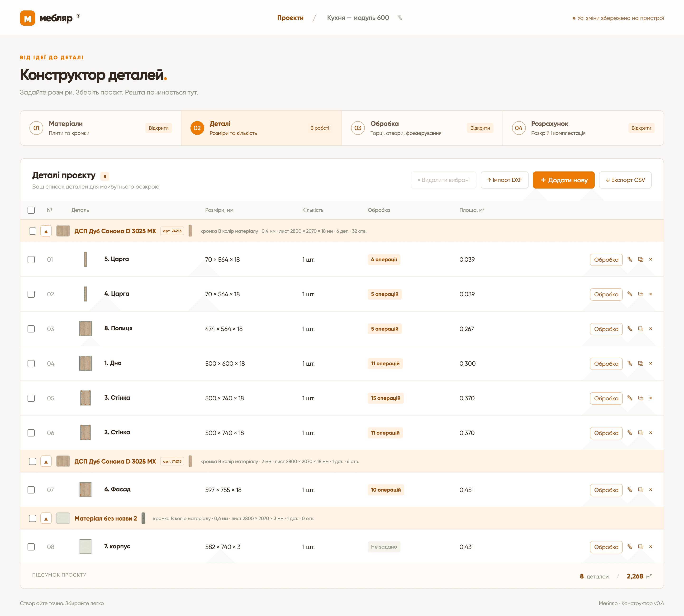Click Імпорт DXF button

pyautogui.click(x=504, y=180)
